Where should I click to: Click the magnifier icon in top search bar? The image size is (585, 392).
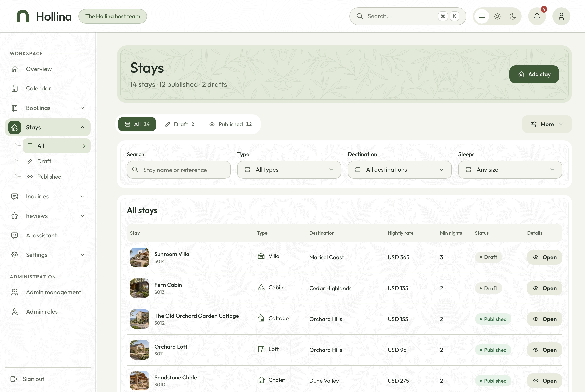[360, 16]
